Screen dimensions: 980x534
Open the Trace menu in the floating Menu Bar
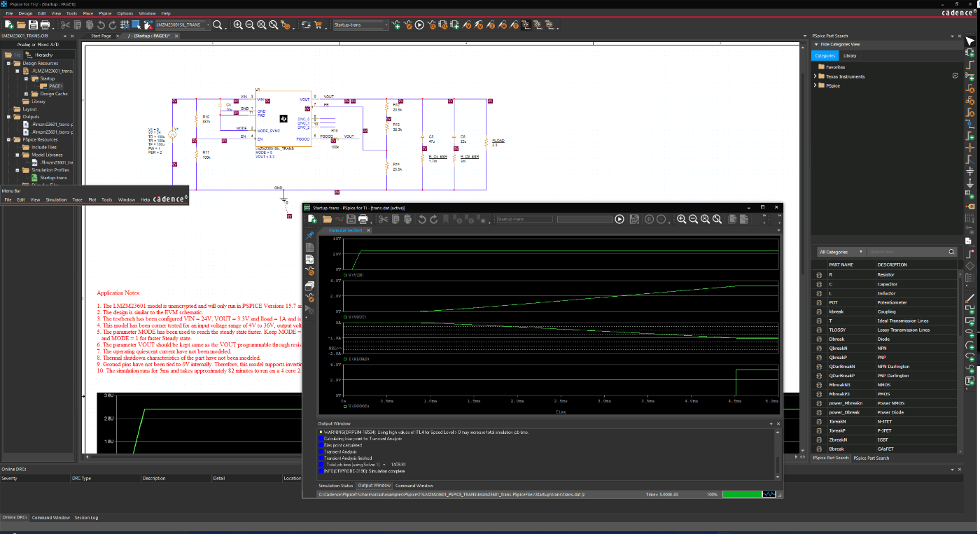pos(78,199)
